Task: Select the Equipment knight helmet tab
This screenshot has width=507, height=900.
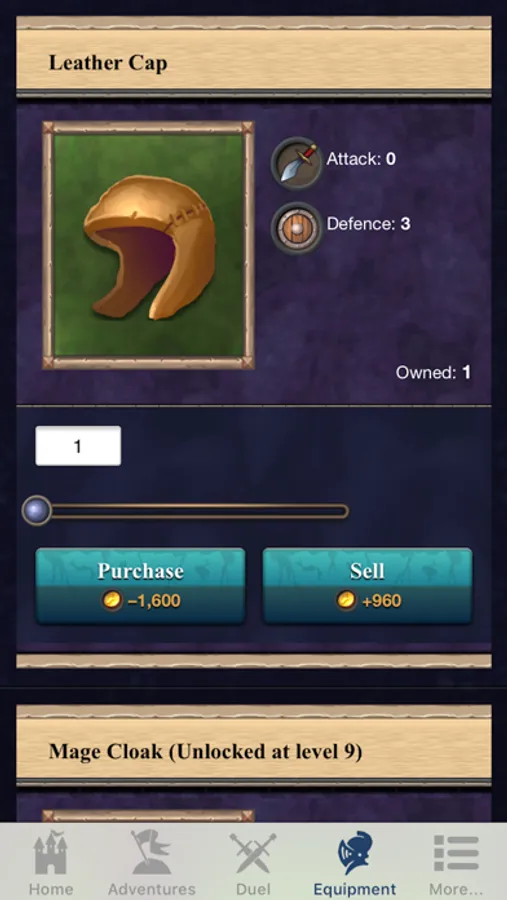Action: coord(354,863)
